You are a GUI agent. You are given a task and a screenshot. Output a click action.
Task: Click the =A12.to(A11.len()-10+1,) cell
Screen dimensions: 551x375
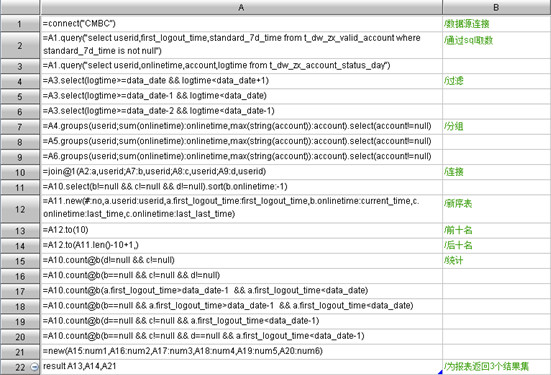point(241,245)
